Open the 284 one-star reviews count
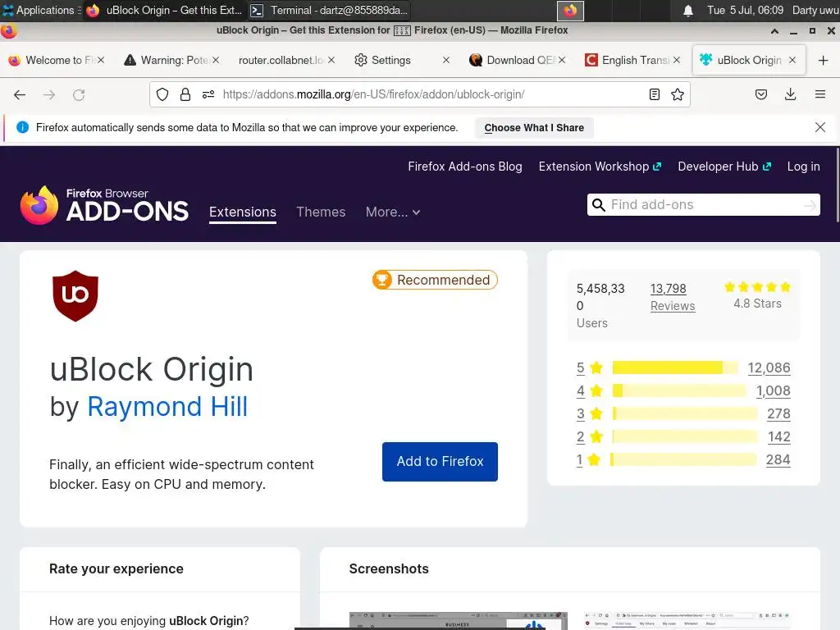840x630 pixels. 778,459
